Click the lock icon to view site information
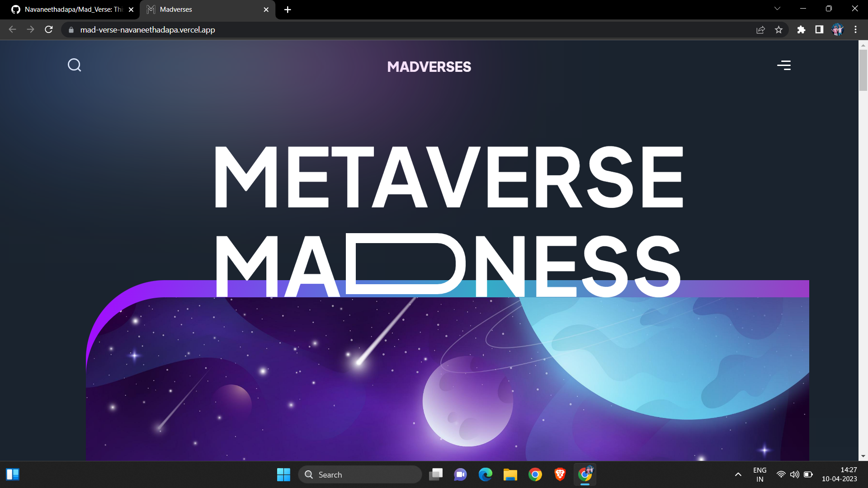868x488 pixels. click(x=71, y=29)
